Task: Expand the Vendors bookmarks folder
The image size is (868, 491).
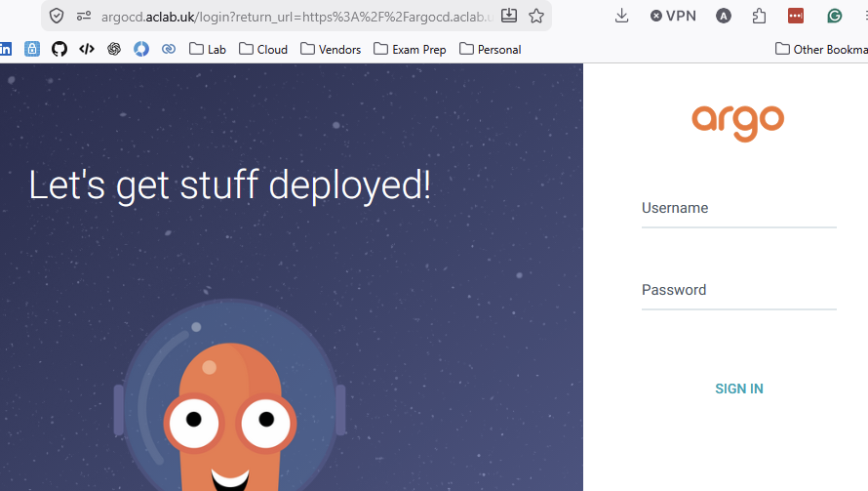Action: 331,49
